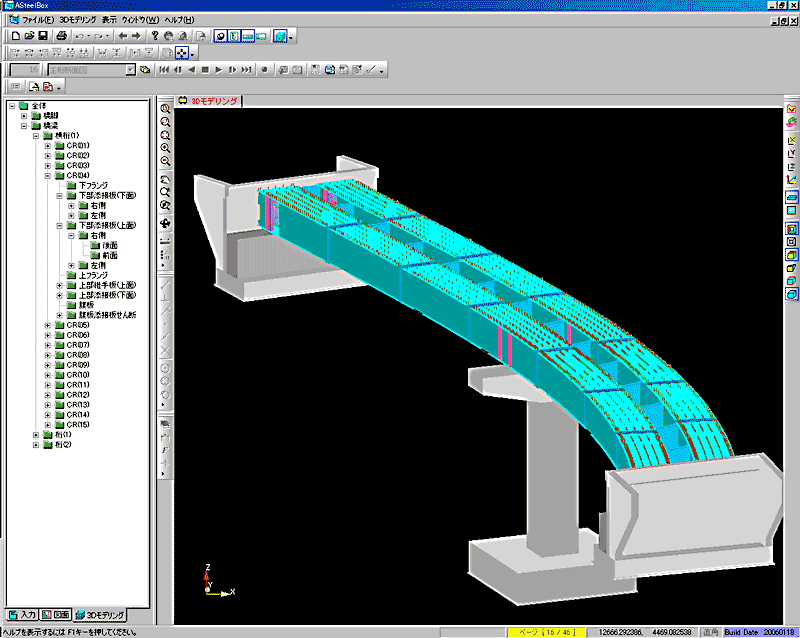
Task: Click the Skip to last frame button
Action: [246, 70]
